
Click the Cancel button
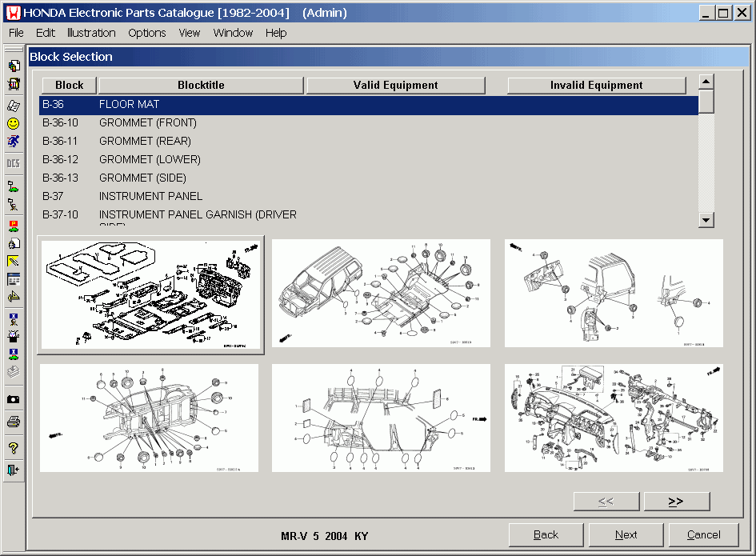click(x=703, y=534)
